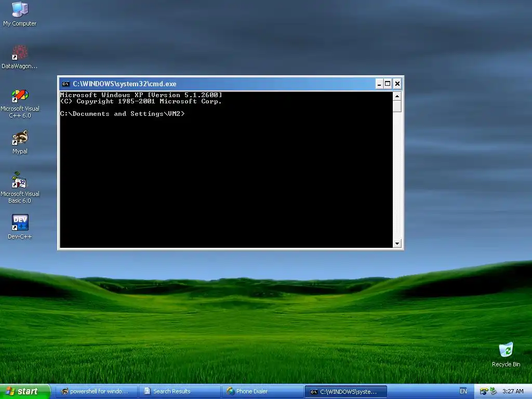Select the Dev-C++ desktop shortcut
Screen dimensions: 532x399
(20, 227)
